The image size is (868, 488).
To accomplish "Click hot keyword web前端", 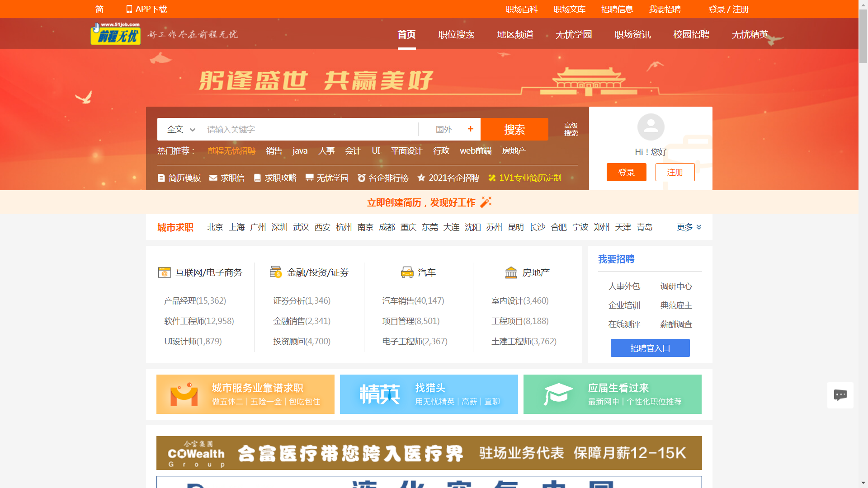I will click(x=476, y=151).
